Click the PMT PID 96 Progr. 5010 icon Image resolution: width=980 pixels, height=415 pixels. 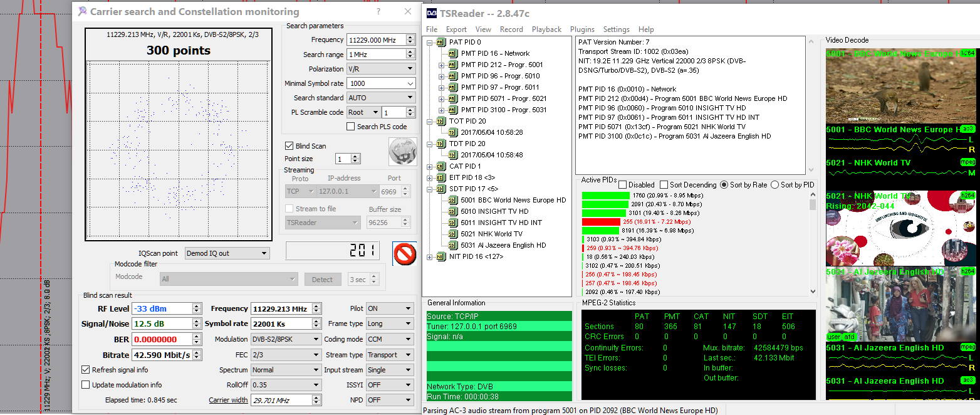[453, 76]
